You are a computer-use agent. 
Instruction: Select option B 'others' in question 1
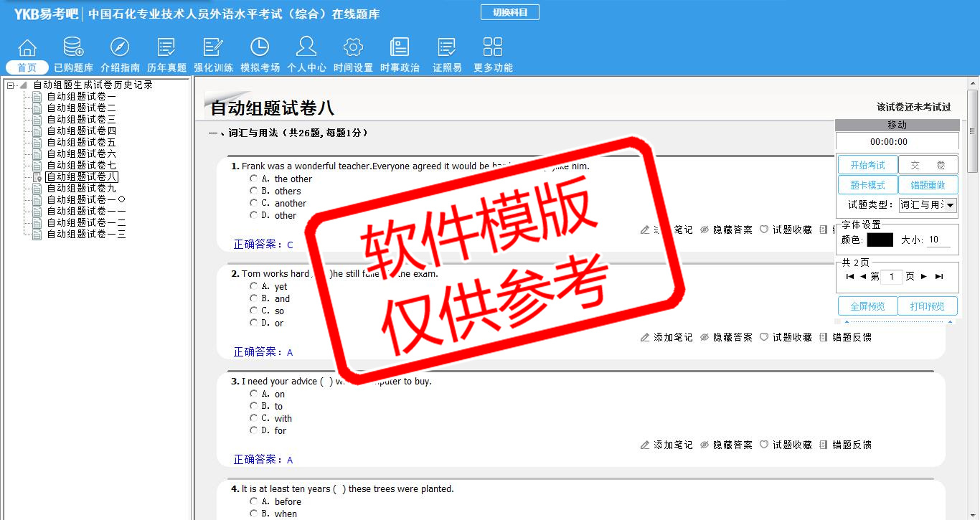tap(254, 191)
